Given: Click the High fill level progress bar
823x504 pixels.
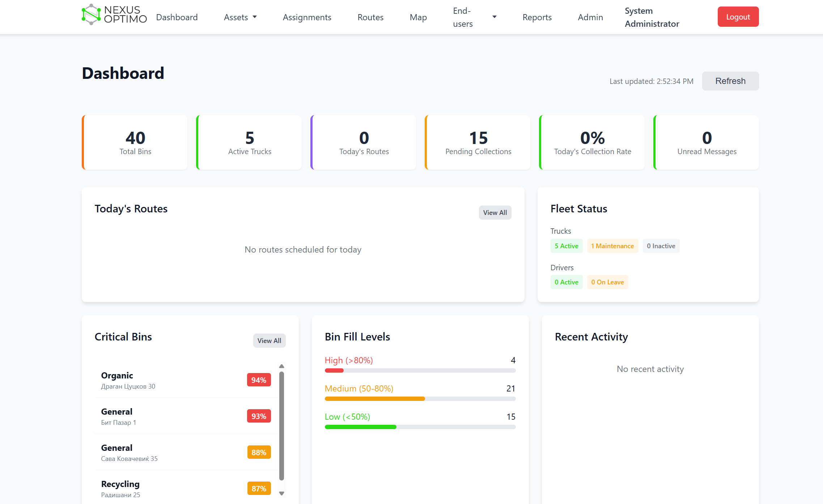Looking at the screenshot, I should tap(420, 370).
